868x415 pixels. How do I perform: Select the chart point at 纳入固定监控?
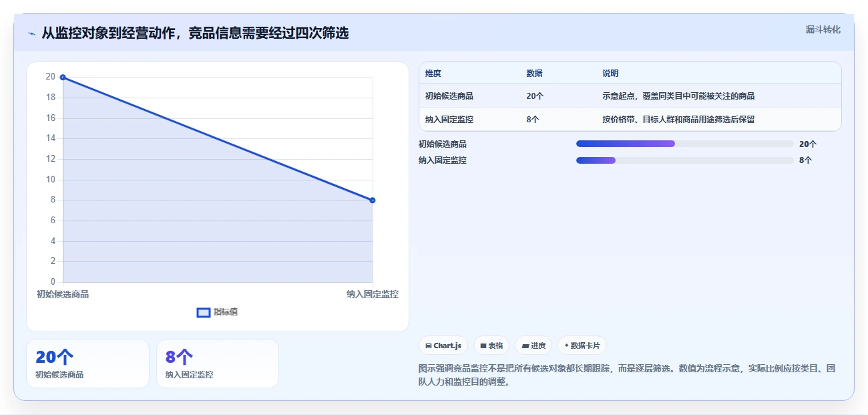tap(373, 200)
